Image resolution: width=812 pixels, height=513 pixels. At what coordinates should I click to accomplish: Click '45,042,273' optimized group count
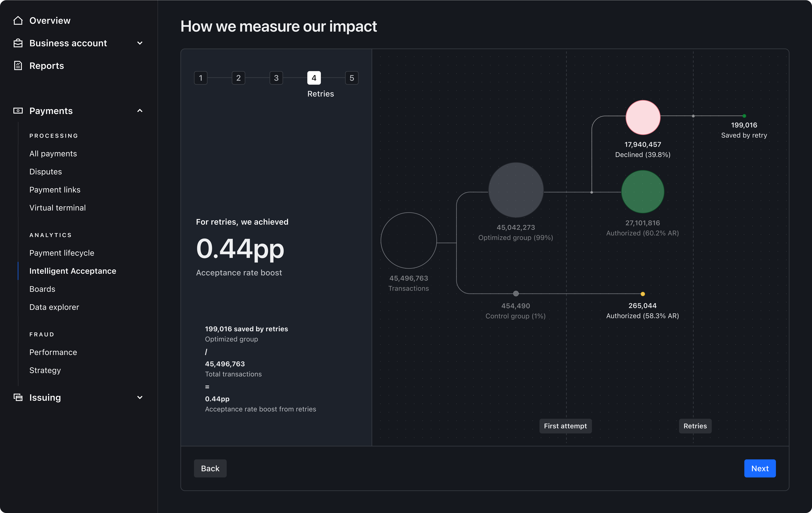516,227
